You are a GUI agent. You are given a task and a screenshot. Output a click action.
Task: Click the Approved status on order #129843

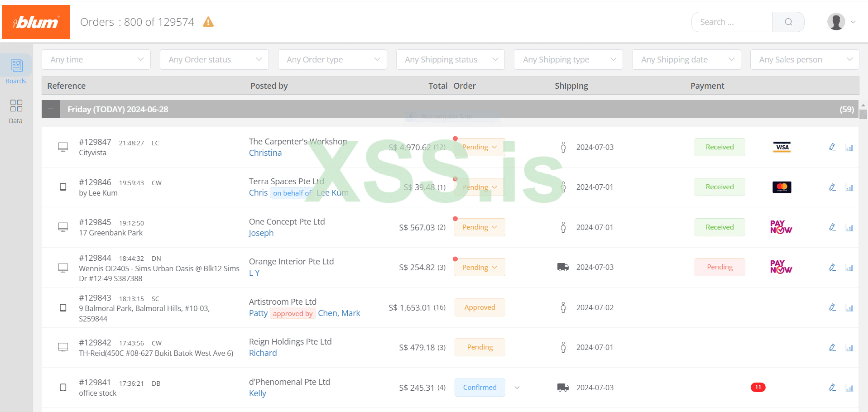pyautogui.click(x=480, y=307)
